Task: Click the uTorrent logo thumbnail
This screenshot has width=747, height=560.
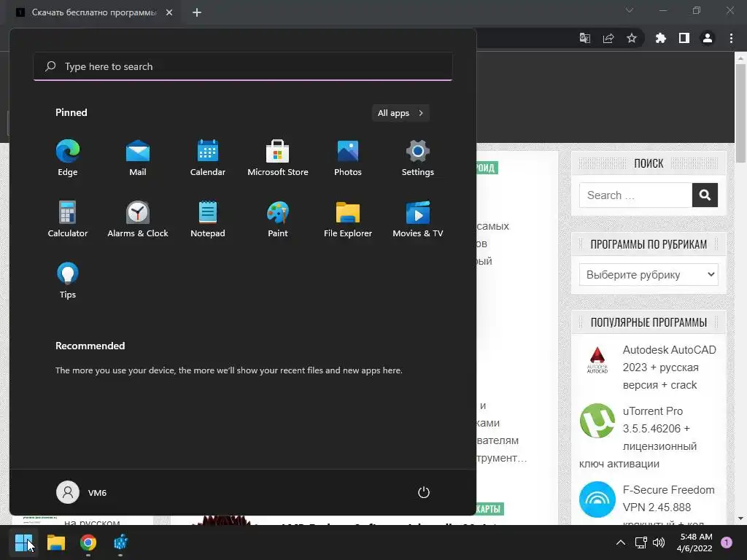Action: (x=597, y=421)
